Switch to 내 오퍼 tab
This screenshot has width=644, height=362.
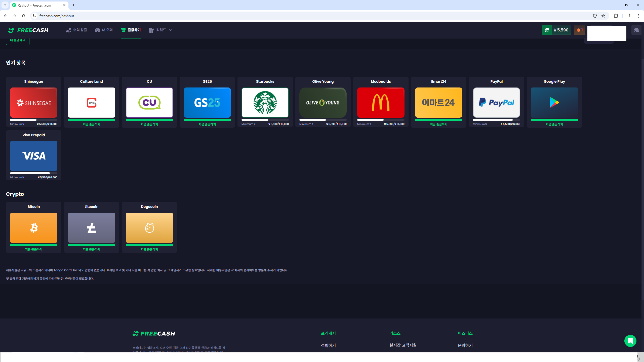point(104,30)
